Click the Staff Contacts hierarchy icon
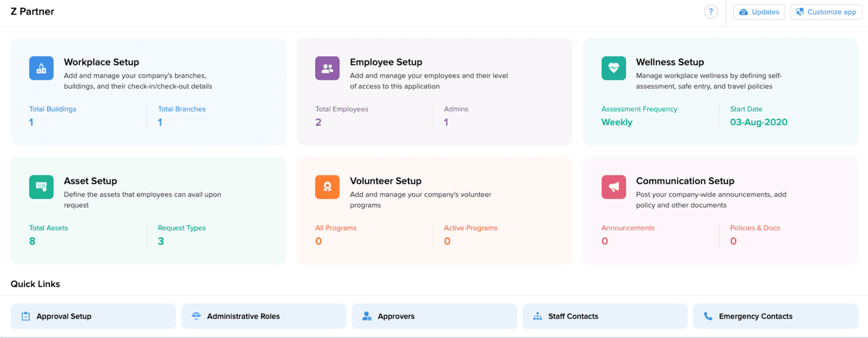The height and width of the screenshot is (338, 868). (538, 316)
